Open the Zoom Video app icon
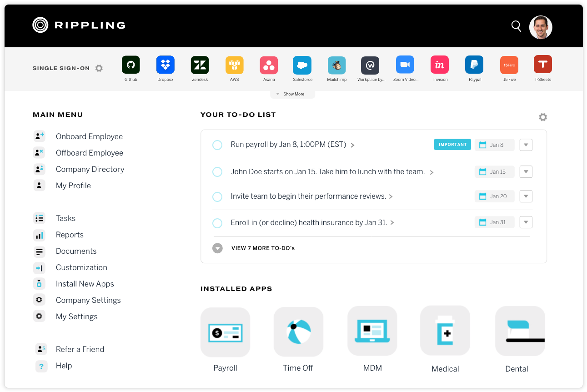587x392 pixels. [405, 65]
